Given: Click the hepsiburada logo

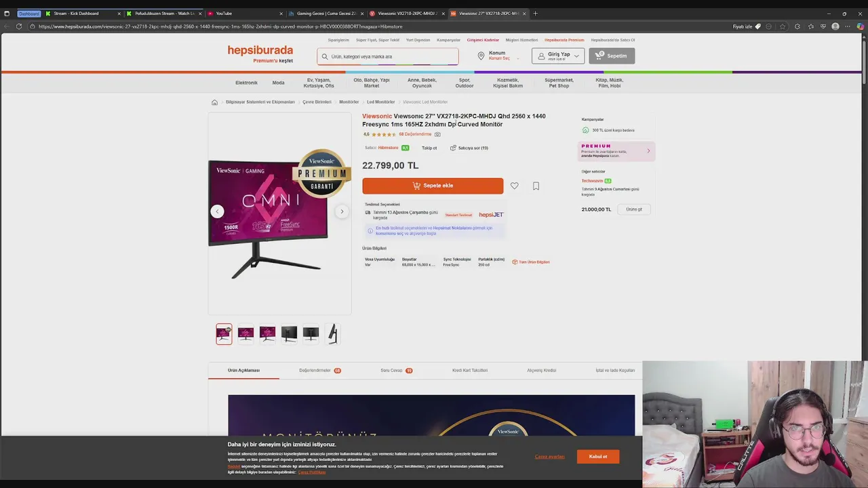Looking at the screenshot, I should tap(260, 50).
